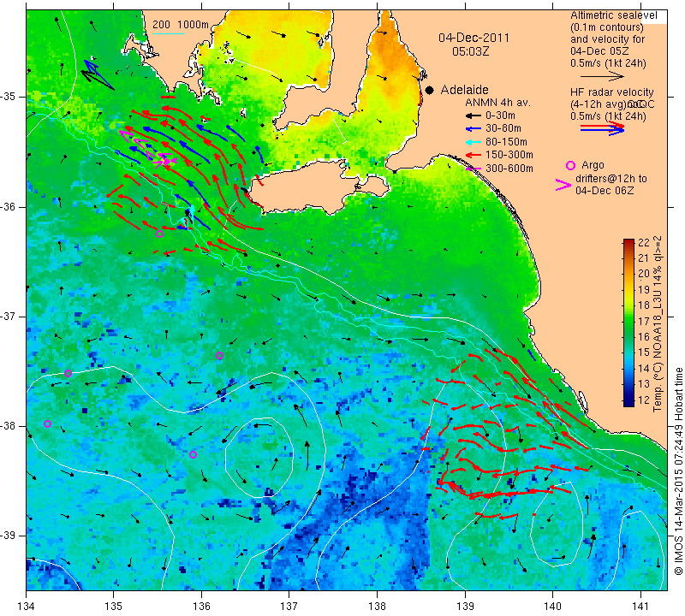The image size is (685, 616).
Task: Click the magenta 300-600m legend arrow
Action: (473, 169)
